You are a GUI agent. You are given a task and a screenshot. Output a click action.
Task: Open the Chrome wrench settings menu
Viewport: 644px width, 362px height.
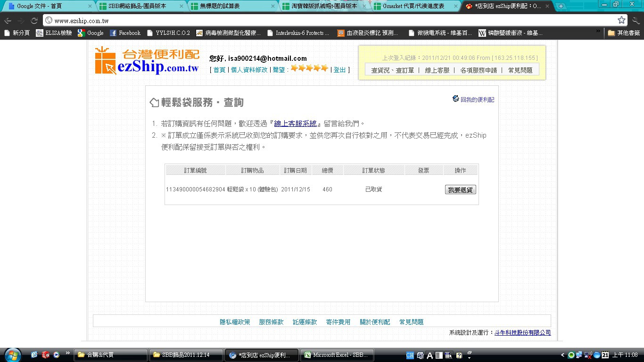click(636, 20)
